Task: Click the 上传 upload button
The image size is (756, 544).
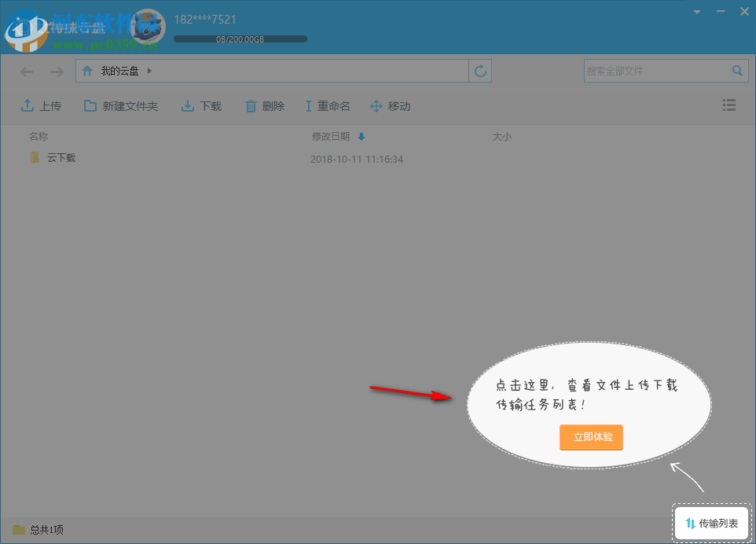Action: pos(41,106)
